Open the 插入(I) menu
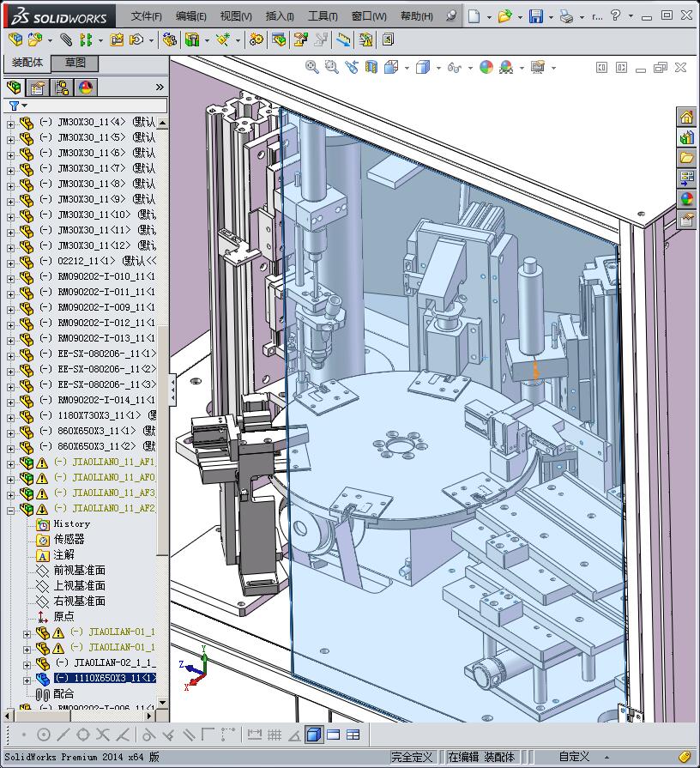The width and height of the screenshot is (700, 768). coord(280,16)
